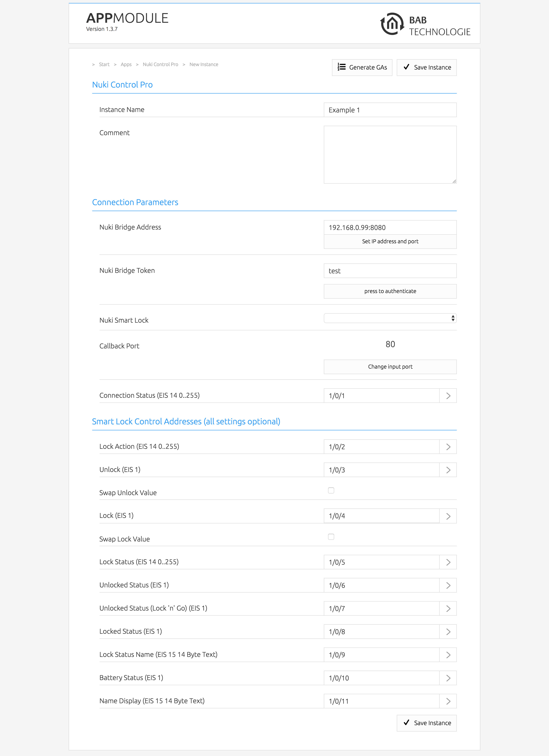The height and width of the screenshot is (756, 549).
Task: Click the Change input port button
Action: pos(390,367)
